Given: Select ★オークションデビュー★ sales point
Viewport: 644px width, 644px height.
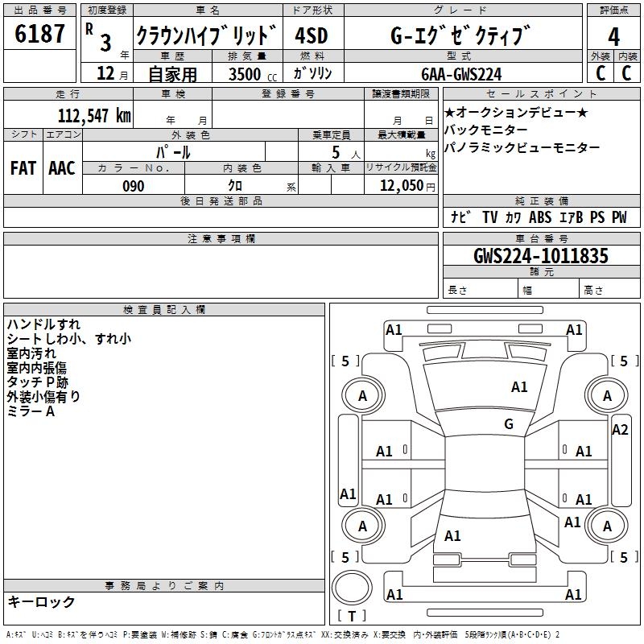Looking at the screenshot, I should pyautogui.click(x=516, y=112).
